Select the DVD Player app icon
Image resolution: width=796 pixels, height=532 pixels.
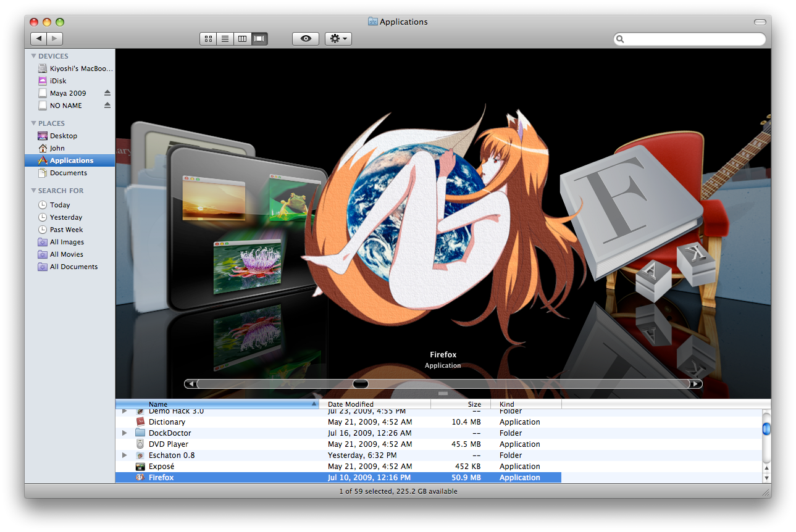(x=140, y=444)
